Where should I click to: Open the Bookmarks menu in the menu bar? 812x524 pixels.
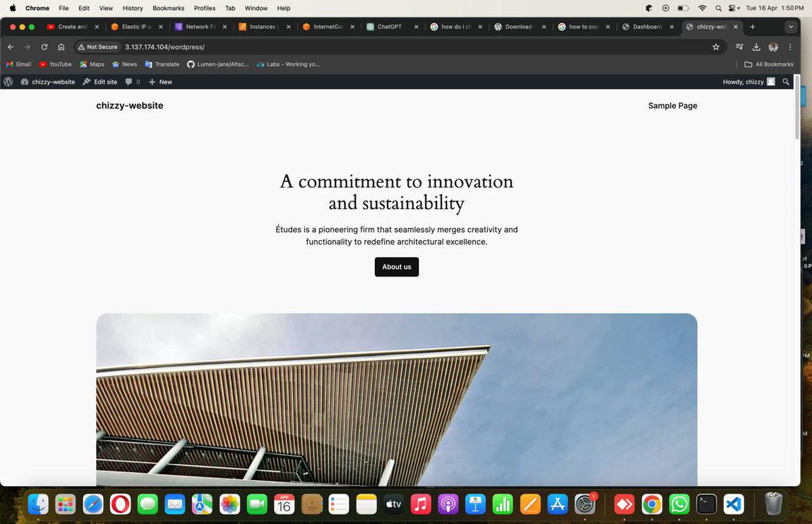(168, 8)
